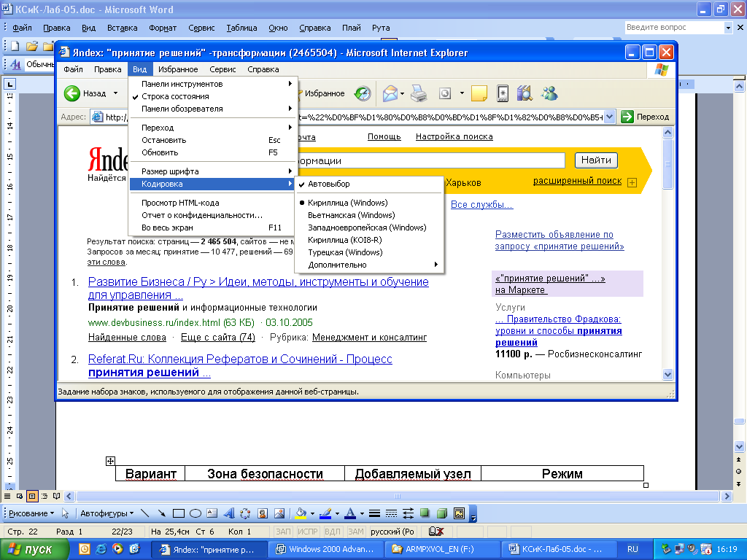The height and width of the screenshot is (560, 747).
Task: Expand Дополнительно encodings submenu
Action: (369, 265)
